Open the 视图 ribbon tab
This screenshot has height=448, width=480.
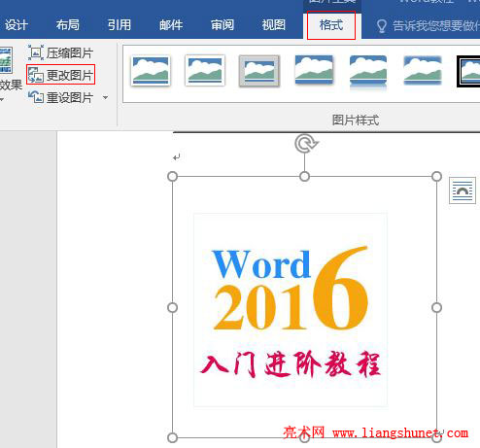click(x=274, y=25)
